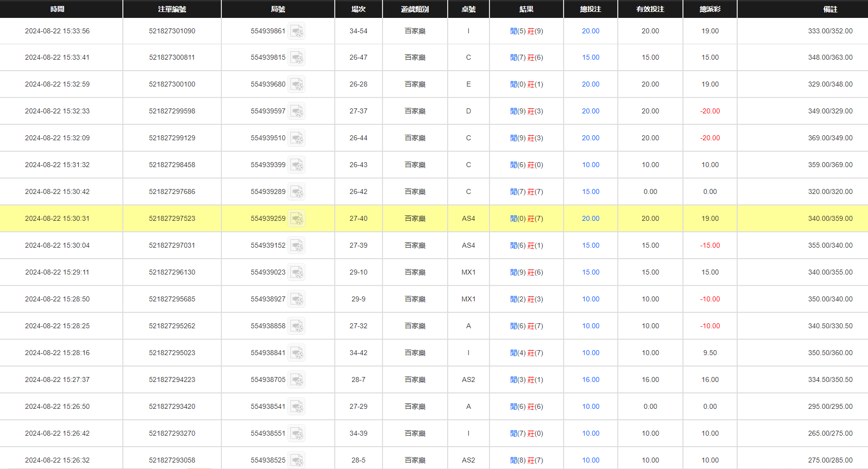
Task: Open 閒(0) 莊(7) result in highlighted row
Action: [526, 218]
